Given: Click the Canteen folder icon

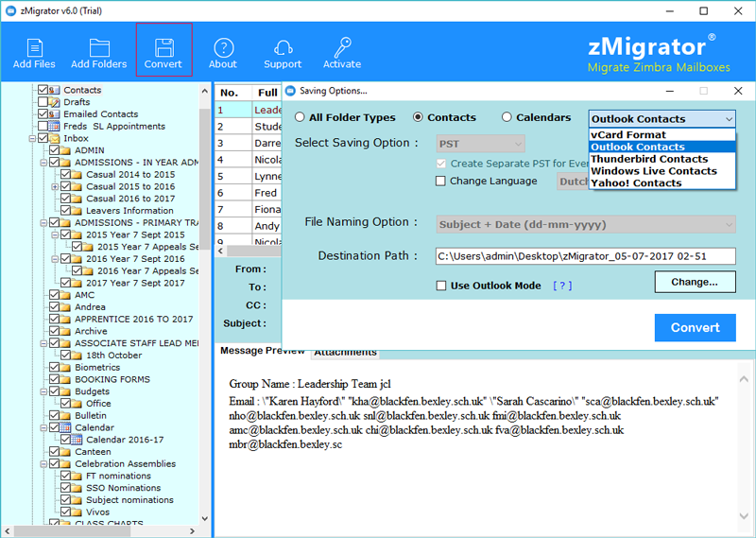Looking at the screenshot, I should (x=66, y=452).
